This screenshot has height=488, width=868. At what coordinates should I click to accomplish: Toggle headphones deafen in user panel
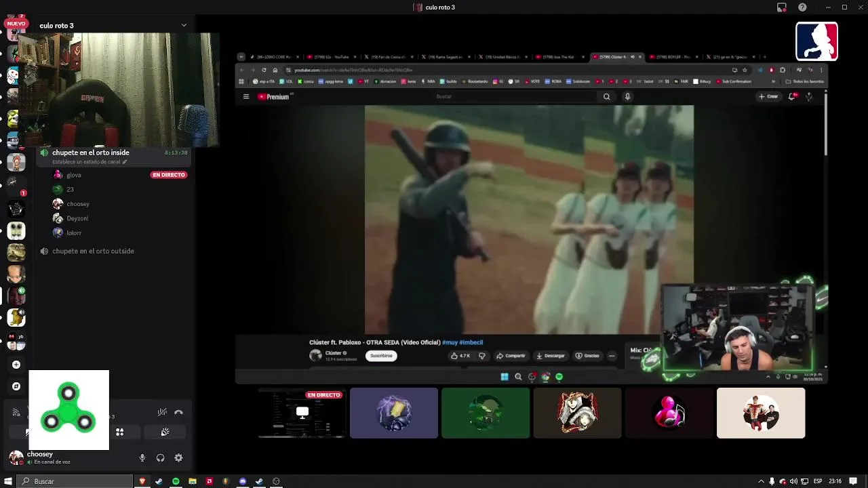click(160, 457)
